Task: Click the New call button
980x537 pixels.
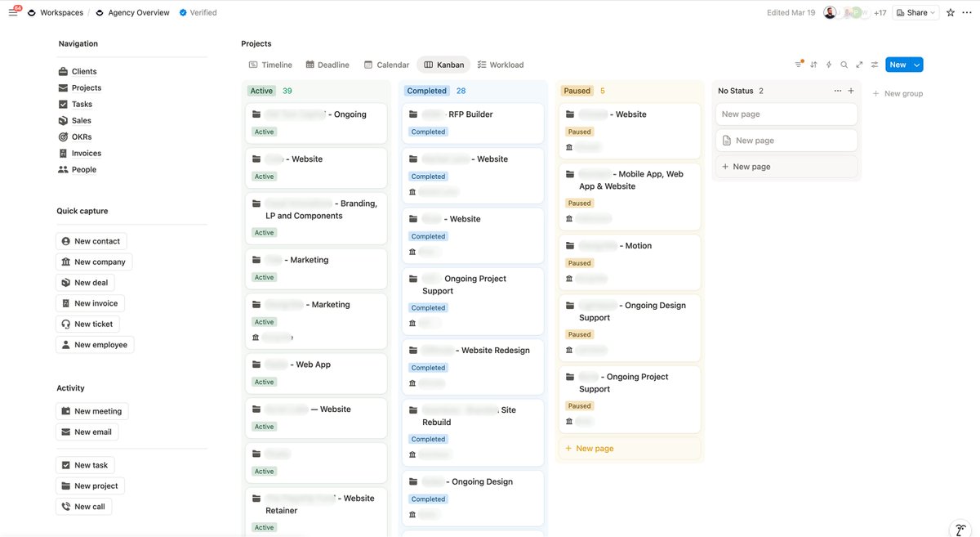Action: pos(83,507)
